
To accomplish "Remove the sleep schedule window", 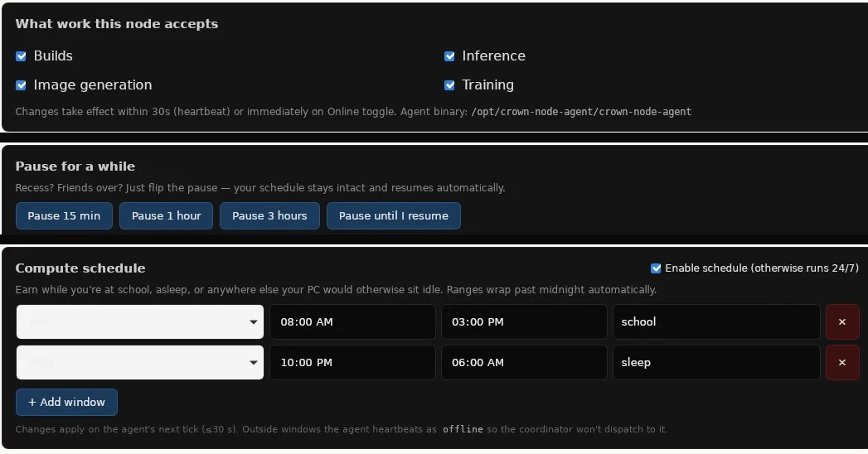I will point(842,363).
